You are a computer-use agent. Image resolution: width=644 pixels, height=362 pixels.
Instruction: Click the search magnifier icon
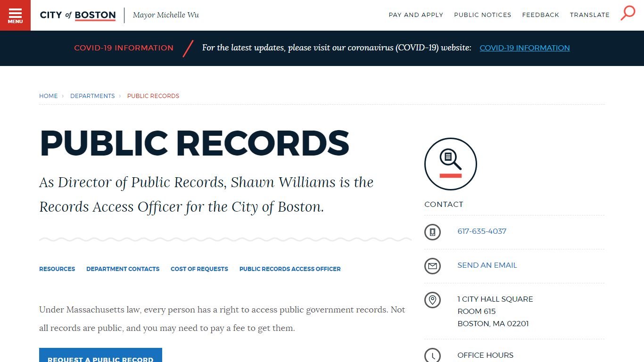628,13
